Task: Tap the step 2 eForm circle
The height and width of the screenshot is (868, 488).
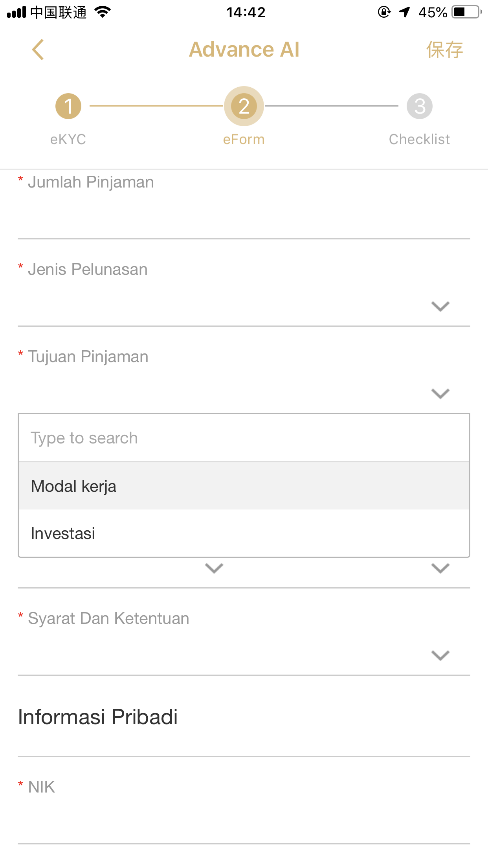Action: 244,106
